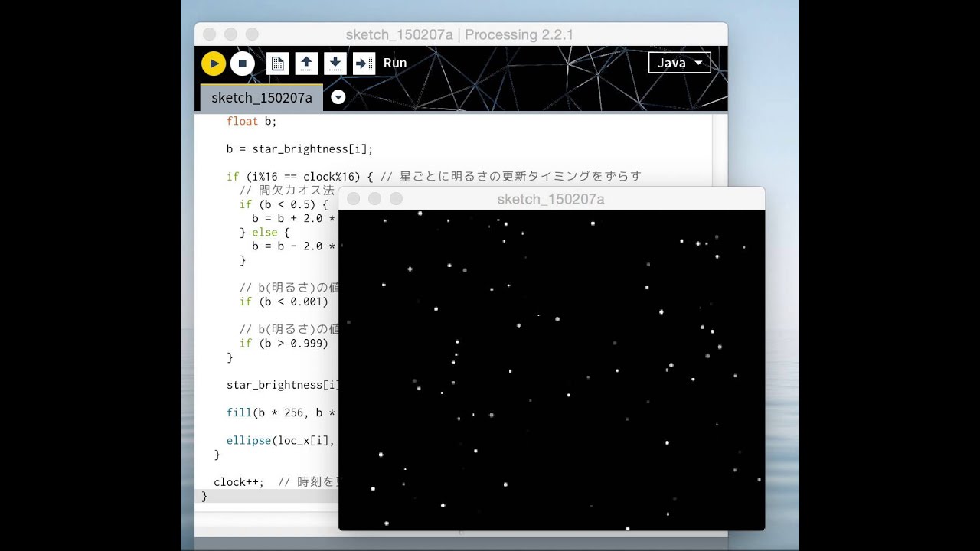Create a new sketch file
Viewport: 980px width, 551px height.
click(x=278, y=64)
